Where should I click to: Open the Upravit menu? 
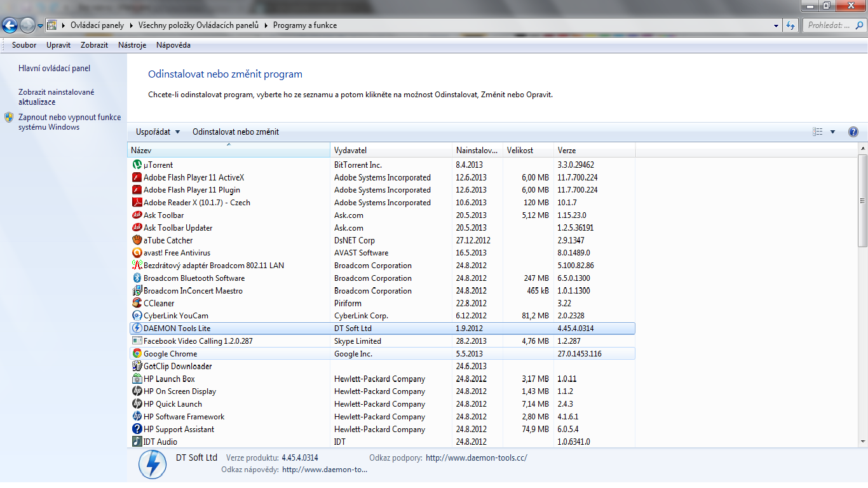tap(58, 45)
